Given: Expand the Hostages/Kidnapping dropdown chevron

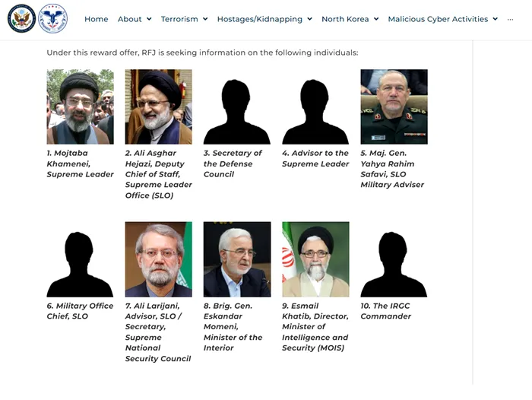Looking at the screenshot, I should pyautogui.click(x=309, y=19).
